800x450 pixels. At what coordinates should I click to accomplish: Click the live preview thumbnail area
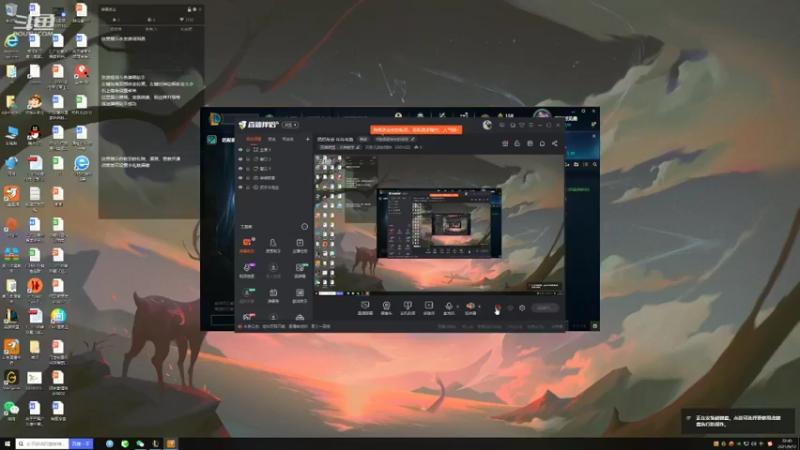(439, 223)
